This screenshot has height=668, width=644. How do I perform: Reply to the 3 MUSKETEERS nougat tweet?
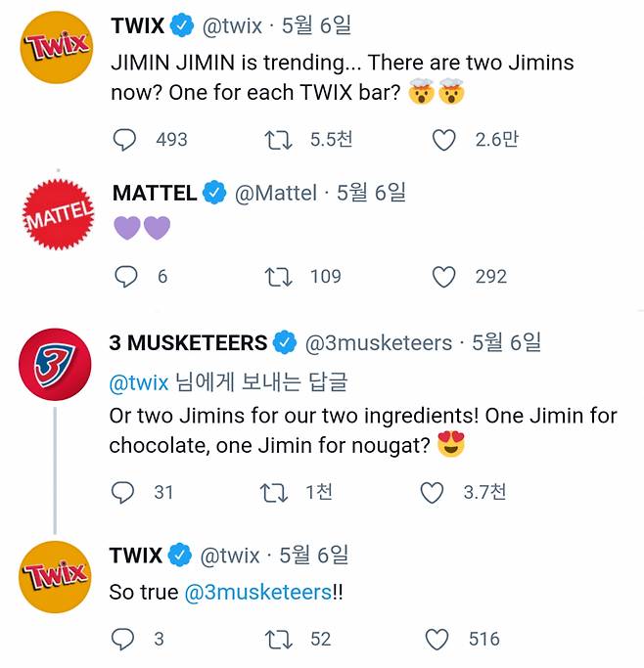[x=123, y=492]
